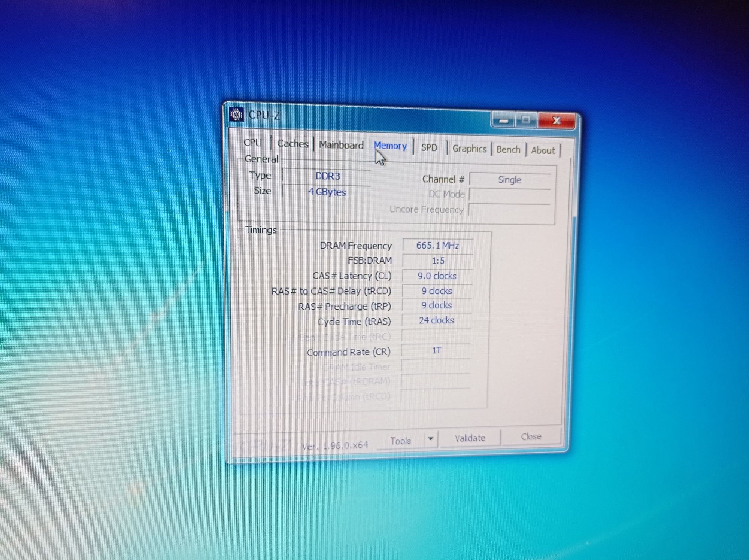Click the empty Uncore Frequency field
Image resolution: width=749 pixels, height=560 pixels.
tap(509, 210)
